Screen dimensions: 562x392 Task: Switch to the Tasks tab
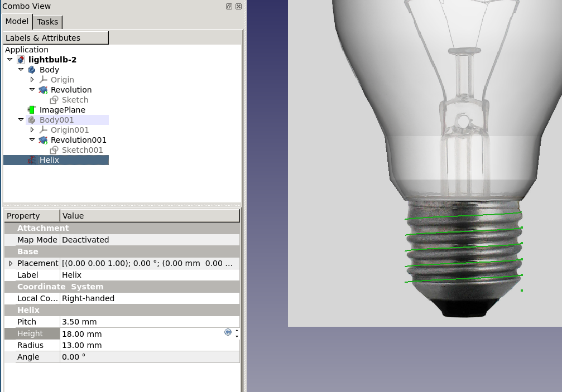point(47,21)
